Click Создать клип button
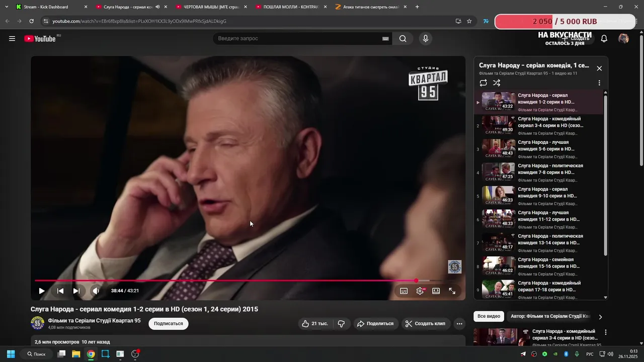644x362 pixels. [x=426, y=324]
